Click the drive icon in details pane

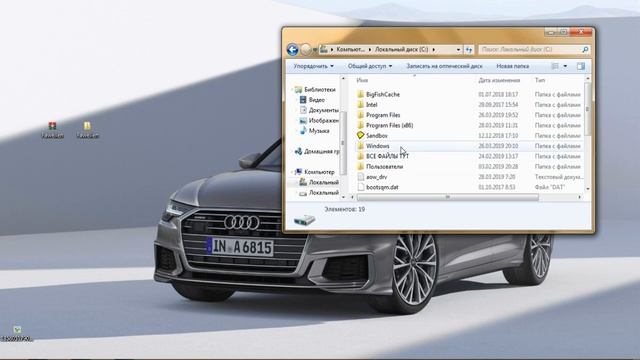point(304,220)
